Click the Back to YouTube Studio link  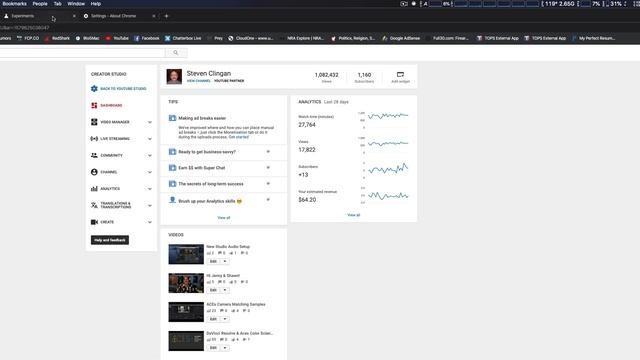pyautogui.click(x=123, y=89)
